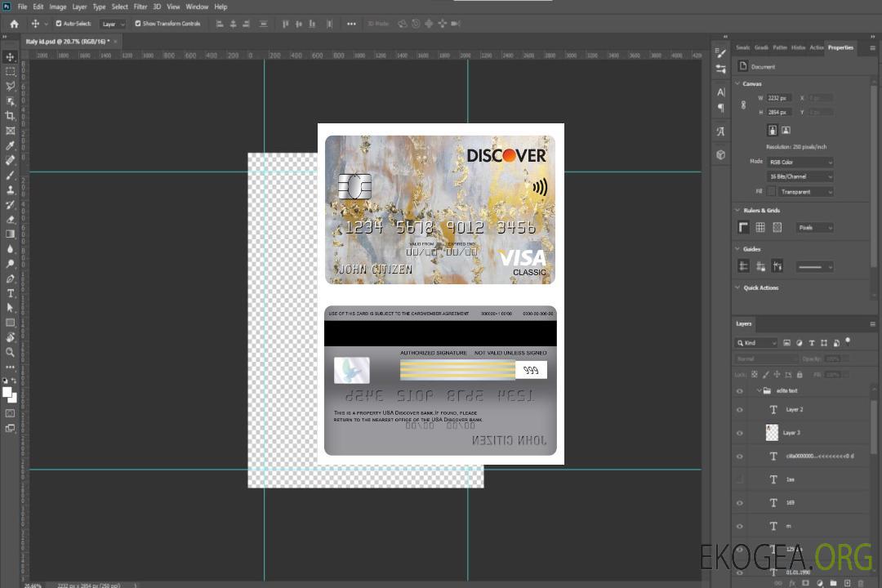The image size is (882, 588).
Task: Select the Object Selection tool
Action: (x=10, y=101)
